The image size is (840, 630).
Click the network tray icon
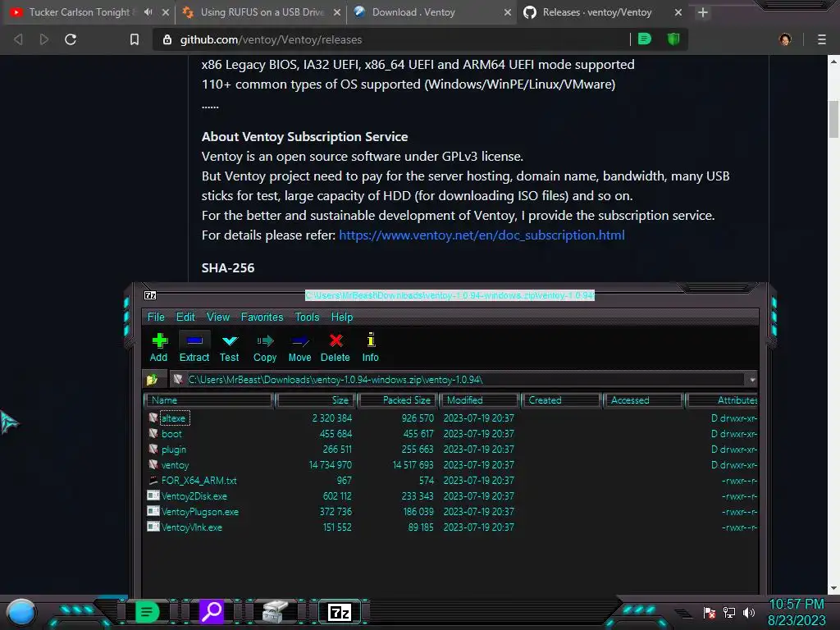point(729,612)
